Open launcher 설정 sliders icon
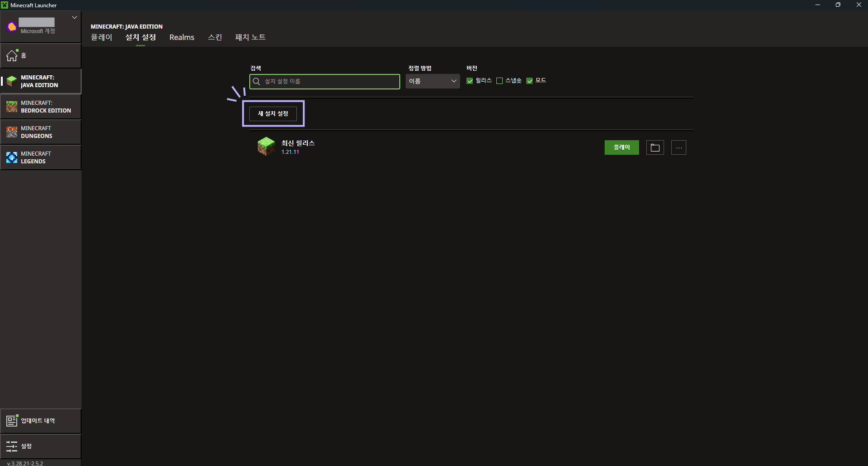This screenshot has height=466, width=868. (12, 446)
